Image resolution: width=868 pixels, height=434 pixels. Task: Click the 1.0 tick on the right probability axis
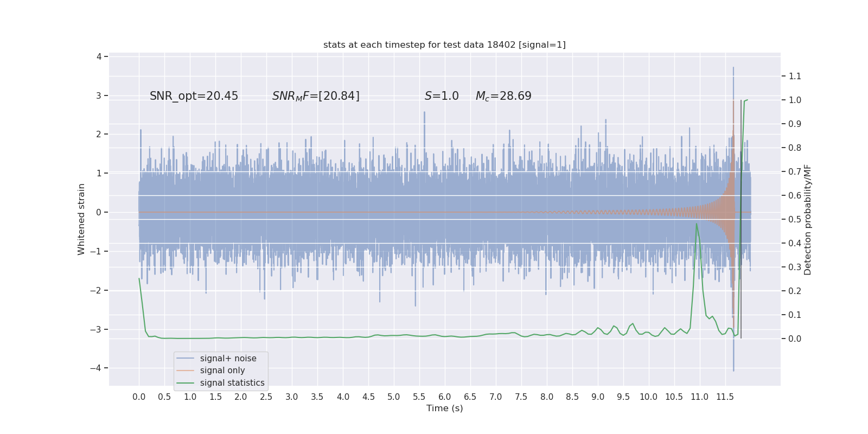click(x=795, y=100)
